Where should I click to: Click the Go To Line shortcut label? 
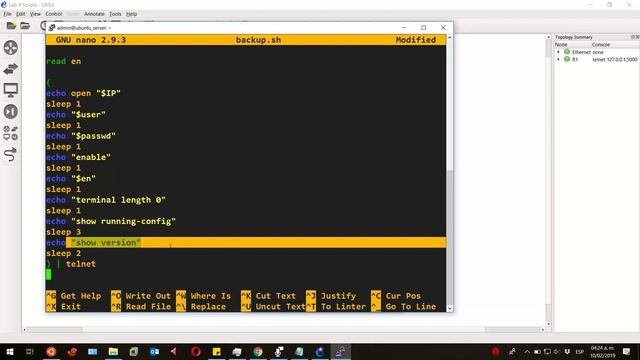[411, 307]
